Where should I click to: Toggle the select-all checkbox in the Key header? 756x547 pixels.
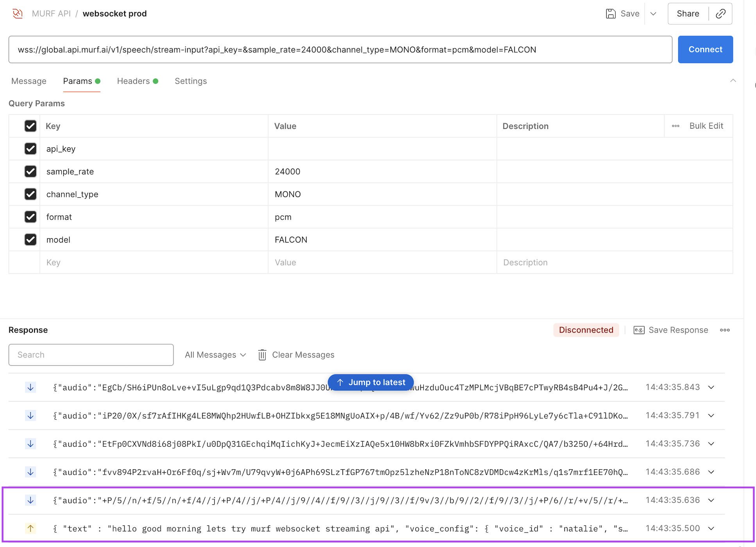[30, 126]
